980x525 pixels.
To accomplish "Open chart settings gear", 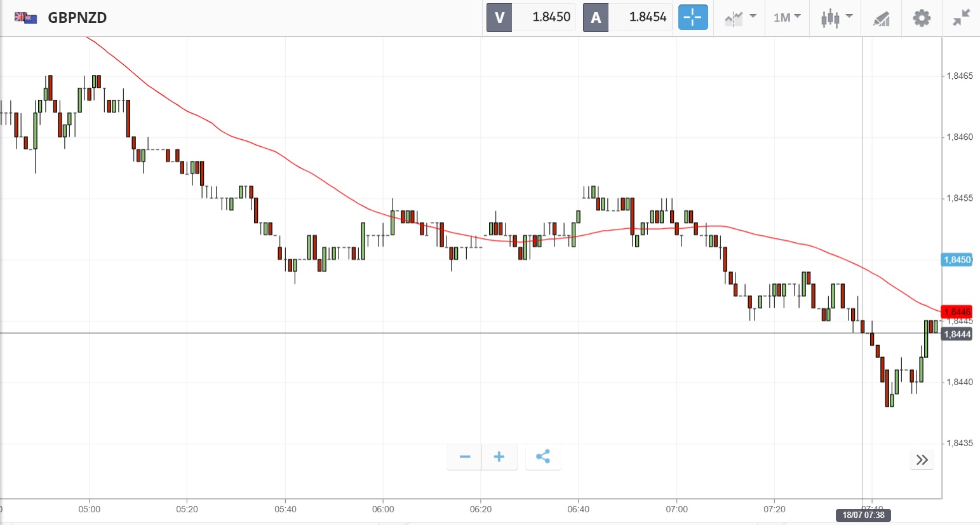I will tap(922, 18).
